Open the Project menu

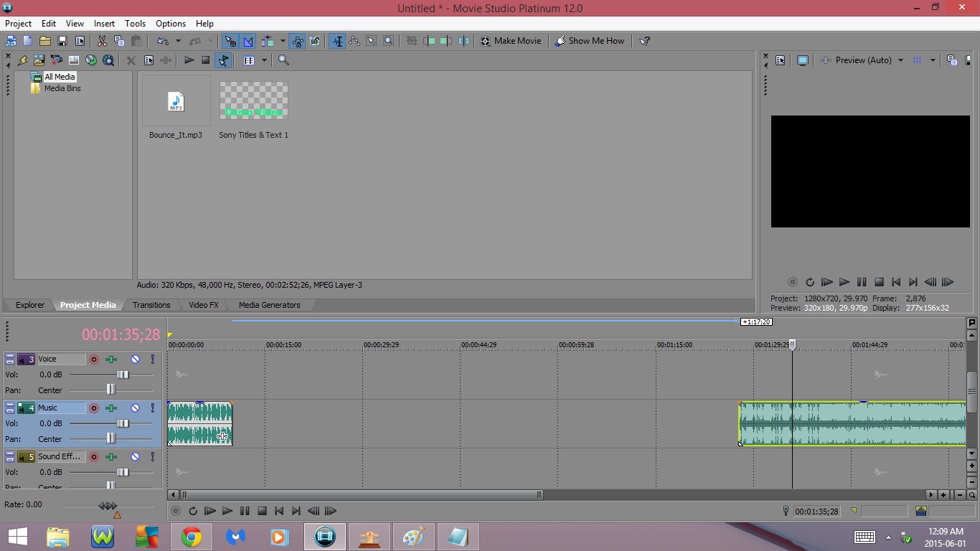pyautogui.click(x=18, y=24)
